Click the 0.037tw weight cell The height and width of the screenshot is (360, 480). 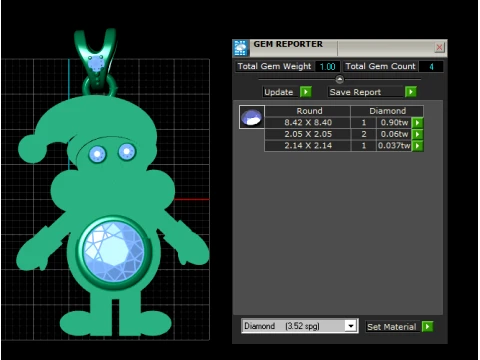point(394,146)
